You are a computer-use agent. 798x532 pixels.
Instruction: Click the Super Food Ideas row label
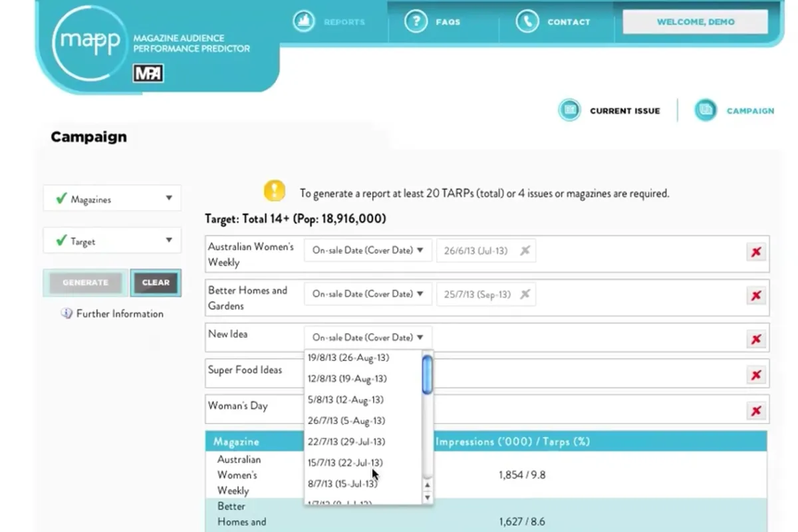click(245, 370)
